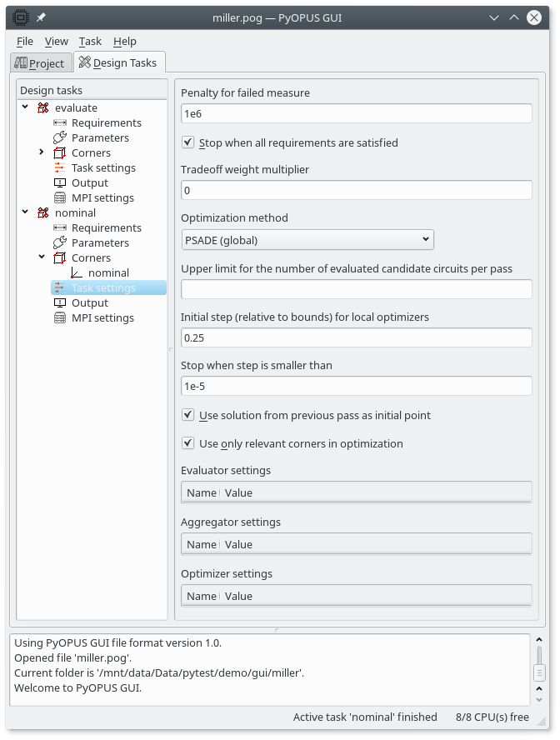
Task: Open the Task menu
Action: click(90, 41)
